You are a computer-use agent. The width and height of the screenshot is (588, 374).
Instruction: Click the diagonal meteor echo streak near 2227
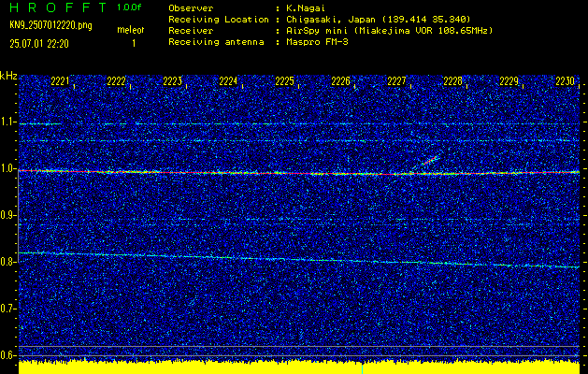[428, 162]
